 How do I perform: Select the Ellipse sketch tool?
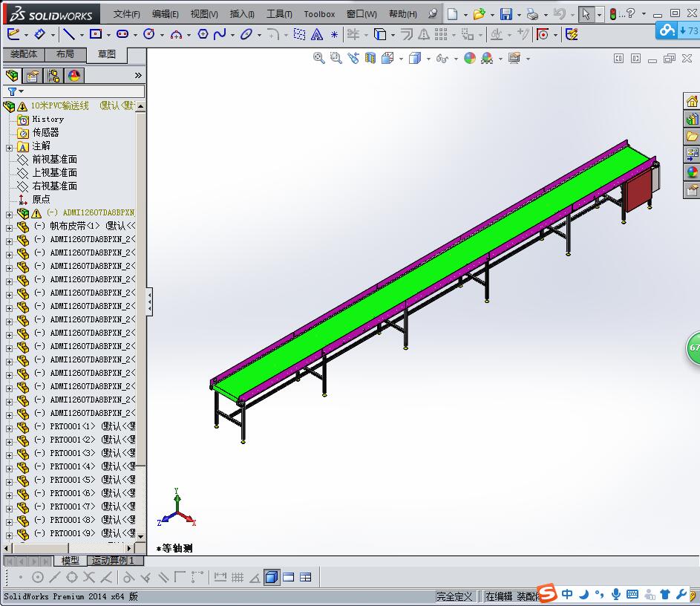coord(246,34)
